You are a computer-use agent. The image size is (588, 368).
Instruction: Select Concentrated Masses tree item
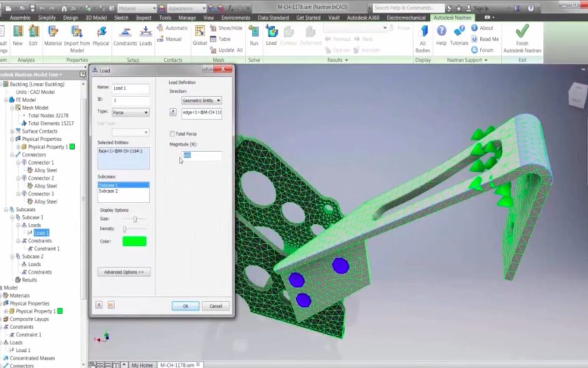click(x=32, y=358)
